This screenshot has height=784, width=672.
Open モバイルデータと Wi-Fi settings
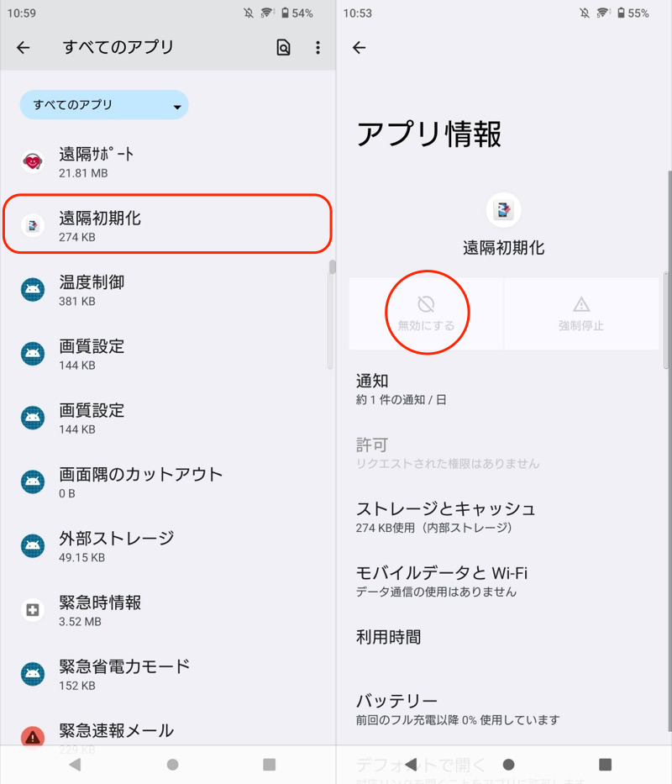click(504, 581)
